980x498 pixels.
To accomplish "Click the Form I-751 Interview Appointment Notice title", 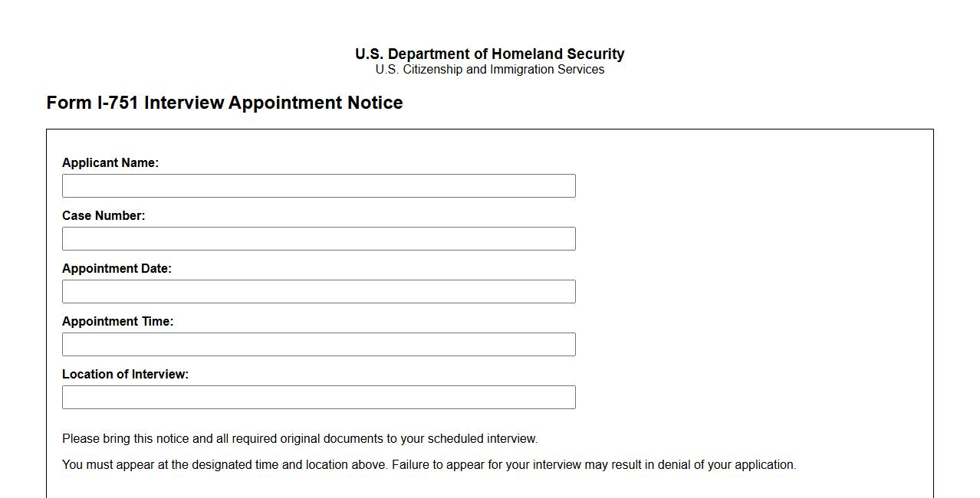I will 225,103.
